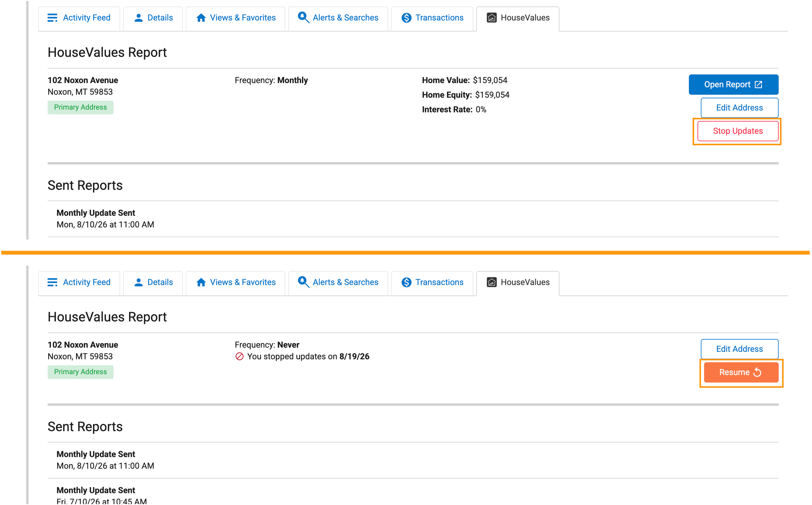Image resolution: width=812 pixels, height=505 pixels.
Task: Click HouseValues Report heading in lower panel
Action: click(x=107, y=317)
